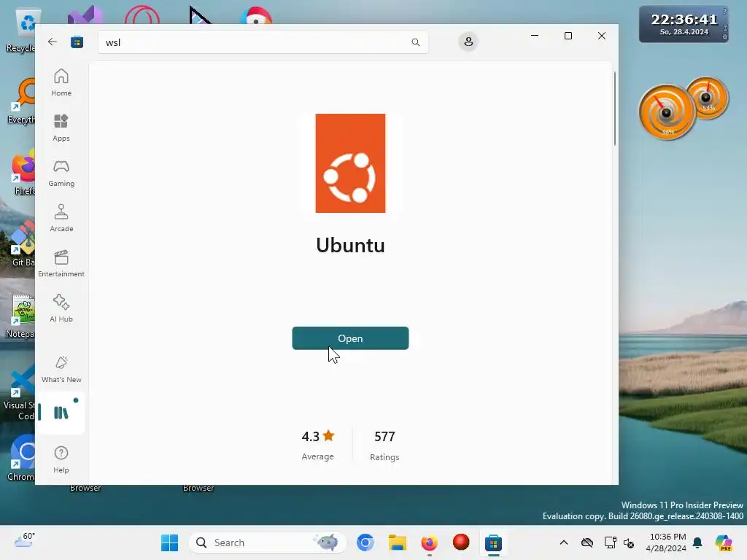Click the network display tray icon
747x560 pixels.
point(610,542)
